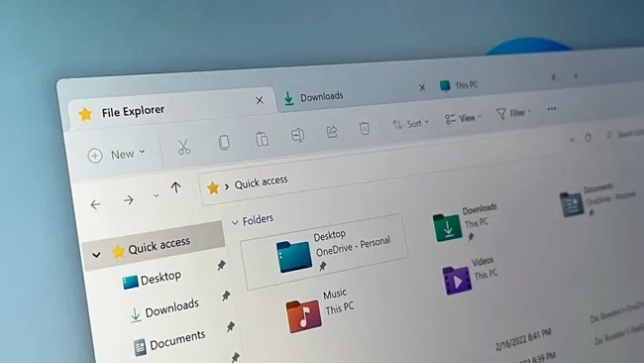This screenshot has width=644, height=363.
Task: Click the pin icon beside sidebar Desktop
Action: (x=221, y=265)
